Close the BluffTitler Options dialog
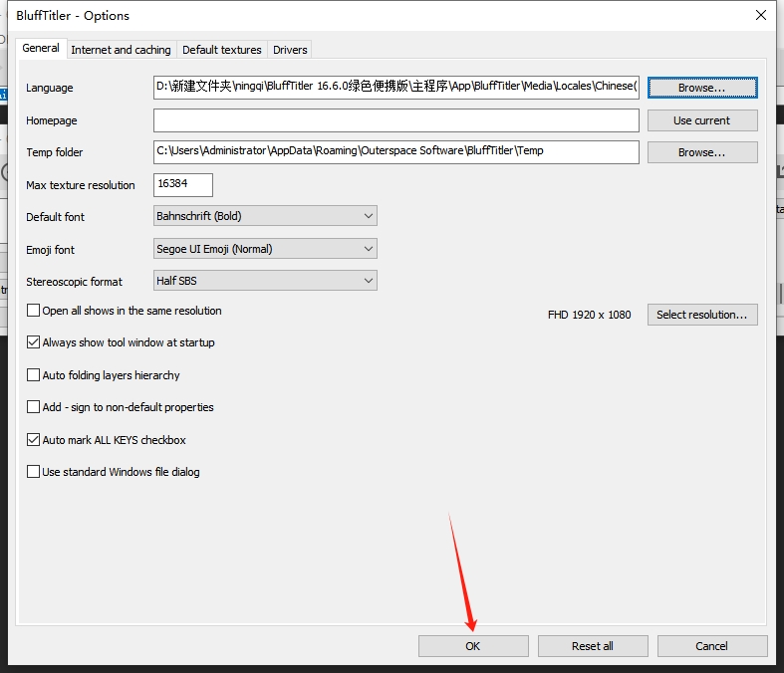The width and height of the screenshot is (784, 673). (760, 15)
